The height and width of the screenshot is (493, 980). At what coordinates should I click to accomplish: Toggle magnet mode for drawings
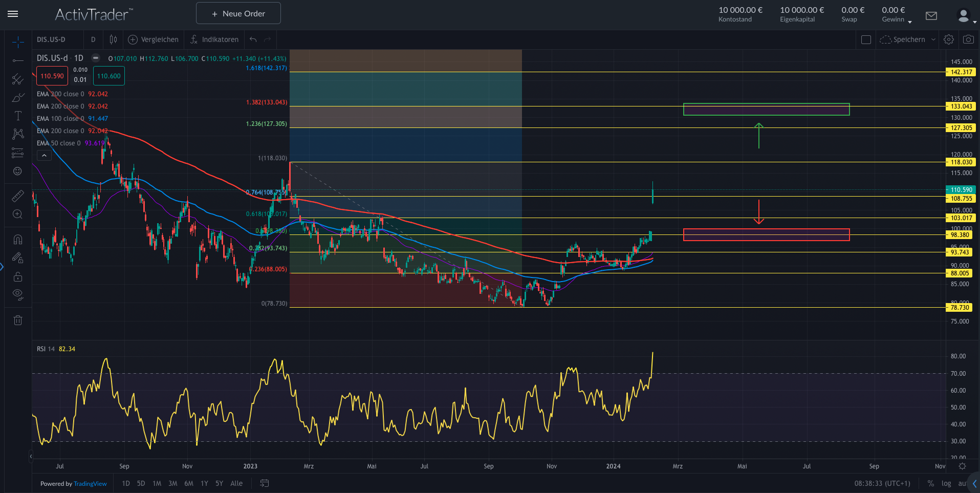tap(18, 239)
